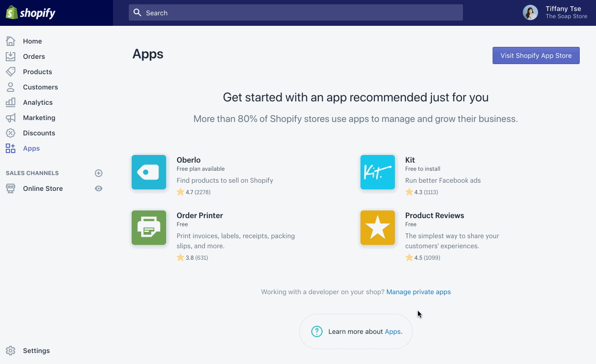Click Visit Shopify App Store button
The height and width of the screenshot is (364, 596).
(x=536, y=55)
